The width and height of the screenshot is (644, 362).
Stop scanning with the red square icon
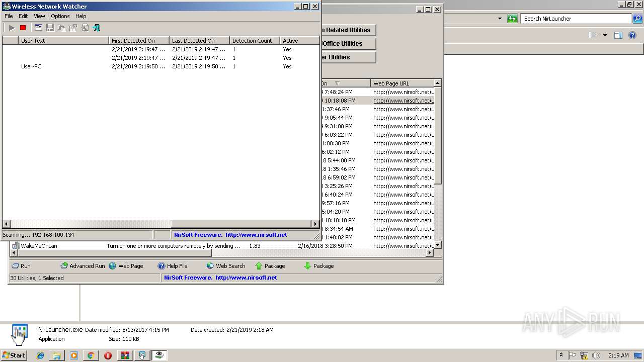tap(23, 28)
